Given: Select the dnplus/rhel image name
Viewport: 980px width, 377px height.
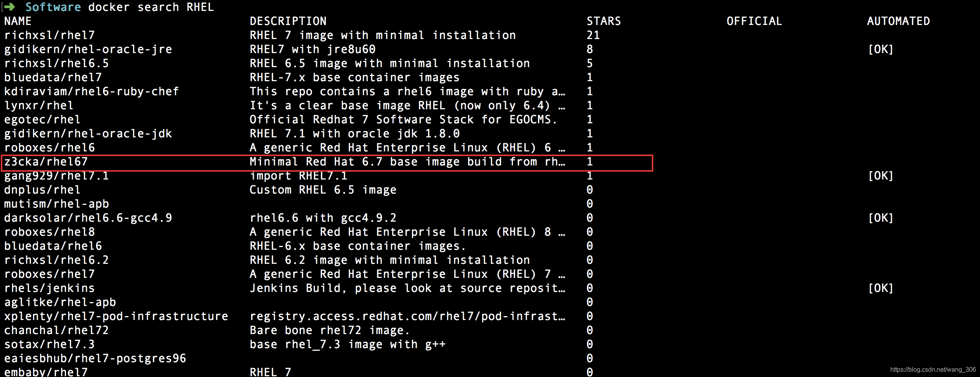Looking at the screenshot, I should [42, 190].
